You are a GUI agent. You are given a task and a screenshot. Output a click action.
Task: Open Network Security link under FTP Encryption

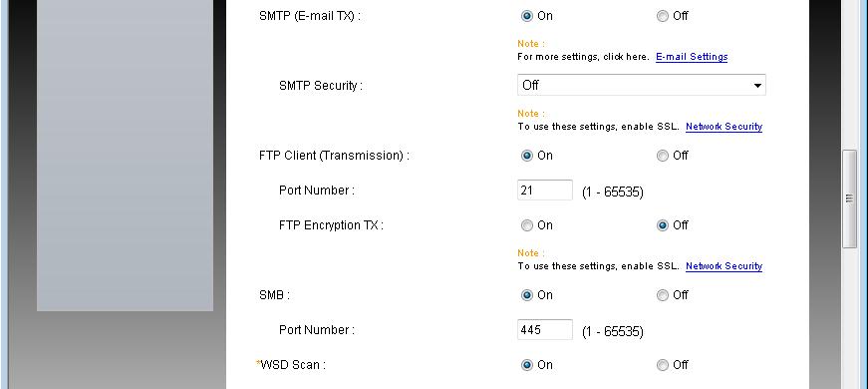click(723, 266)
